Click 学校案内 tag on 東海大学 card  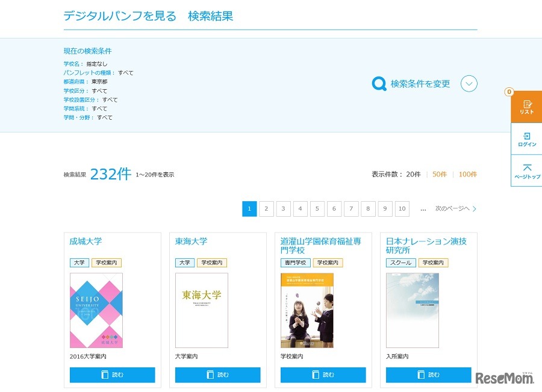(x=212, y=263)
